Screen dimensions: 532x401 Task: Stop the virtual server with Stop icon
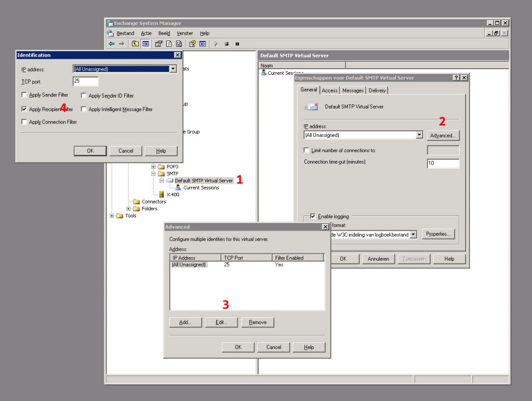coord(227,44)
